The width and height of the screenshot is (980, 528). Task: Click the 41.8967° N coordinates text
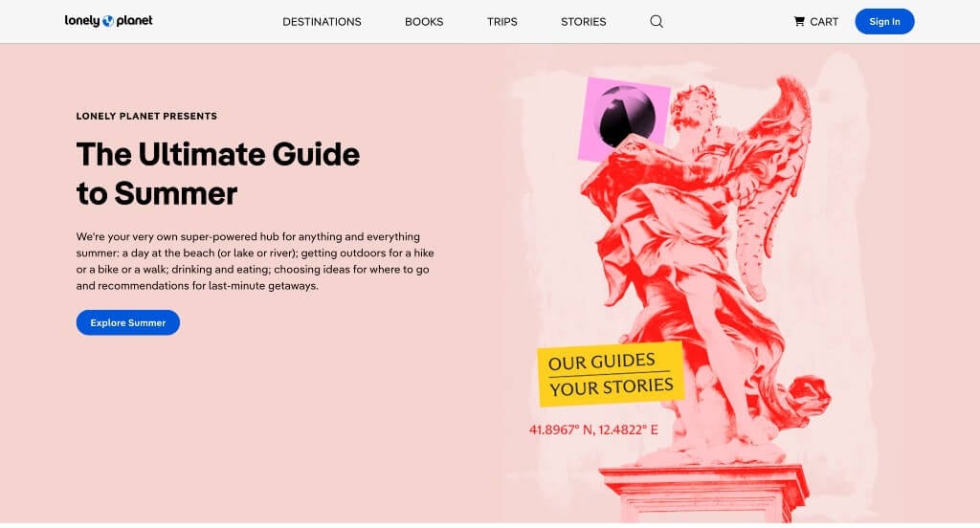coord(593,429)
